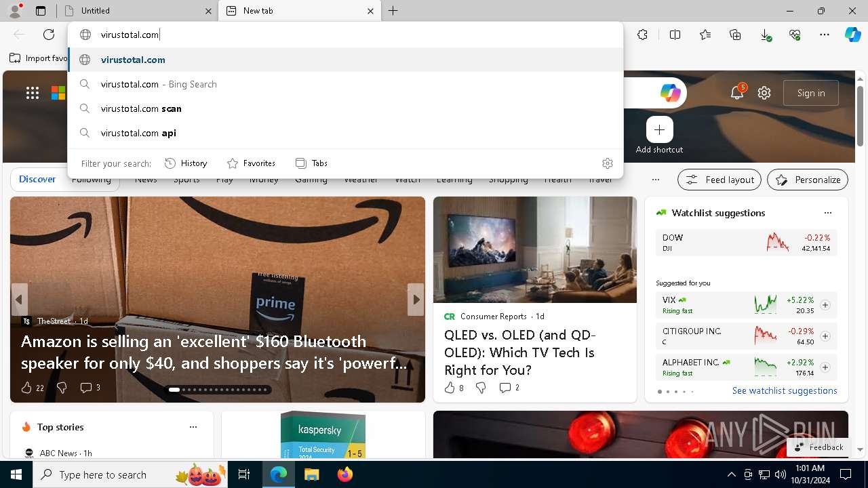Click the address bar text field

tap(345, 35)
